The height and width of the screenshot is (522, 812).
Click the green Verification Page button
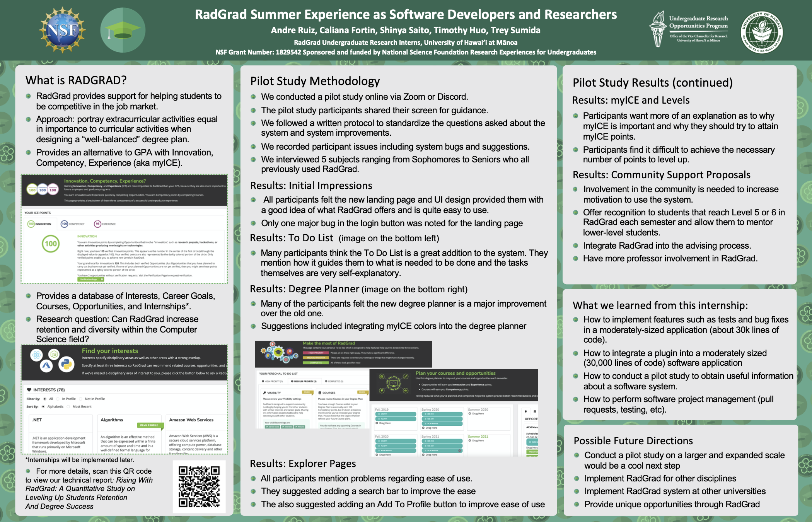[x=91, y=279]
